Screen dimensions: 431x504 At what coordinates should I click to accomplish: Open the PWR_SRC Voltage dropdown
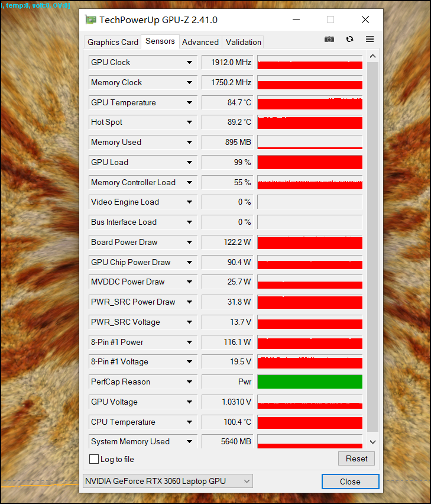(189, 322)
